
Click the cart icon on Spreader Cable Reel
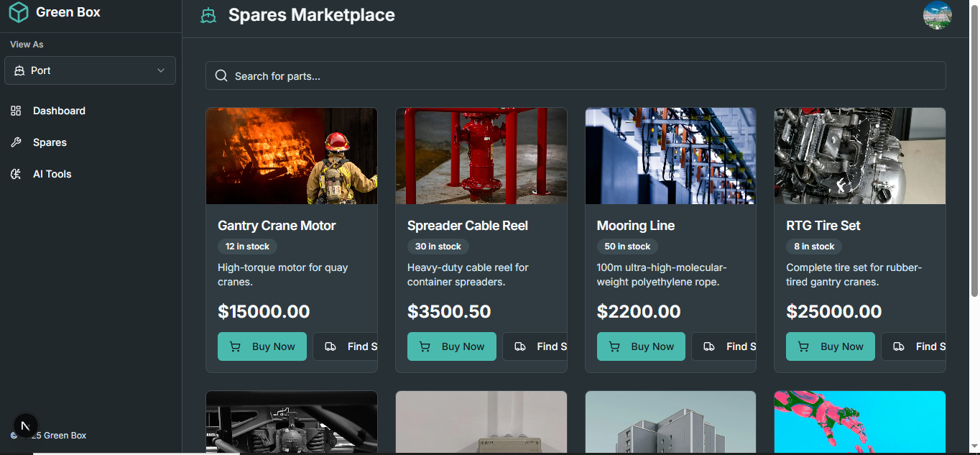tap(425, 346)
